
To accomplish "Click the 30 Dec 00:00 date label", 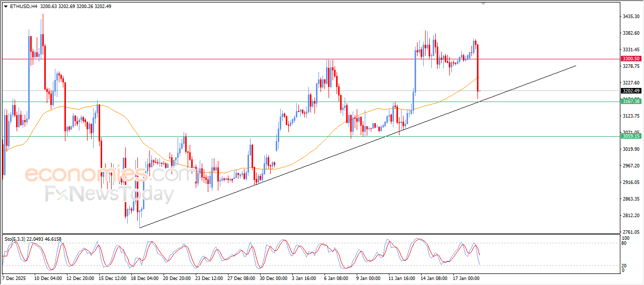I will [273, 278].
